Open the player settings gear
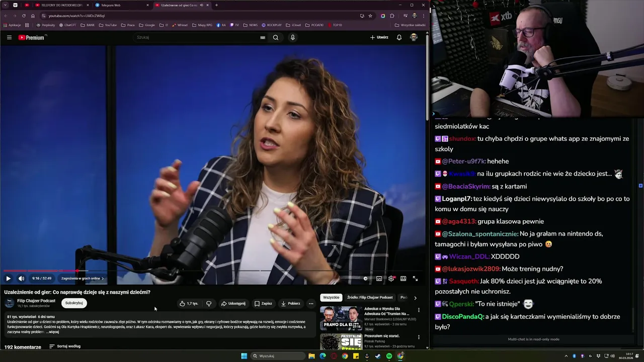This screenshot has height=362, width=644. click(391, 278)
